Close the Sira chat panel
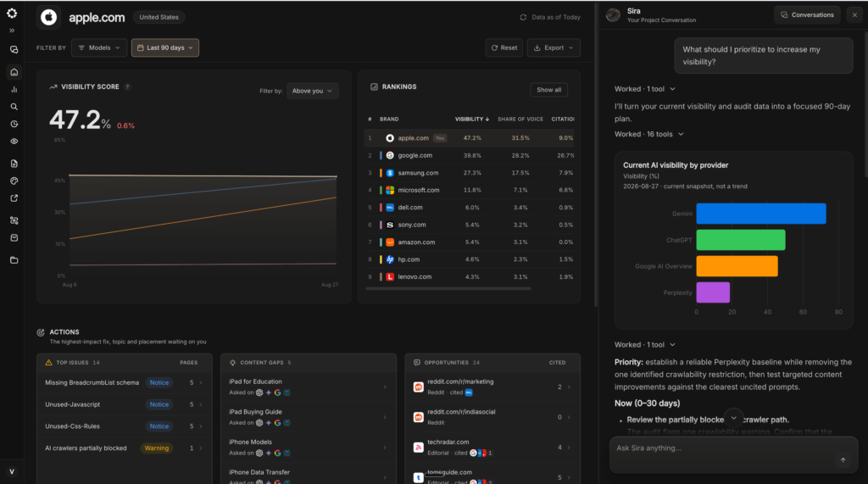The height and width of the screenshot is (484, 868). pos(854,15)
